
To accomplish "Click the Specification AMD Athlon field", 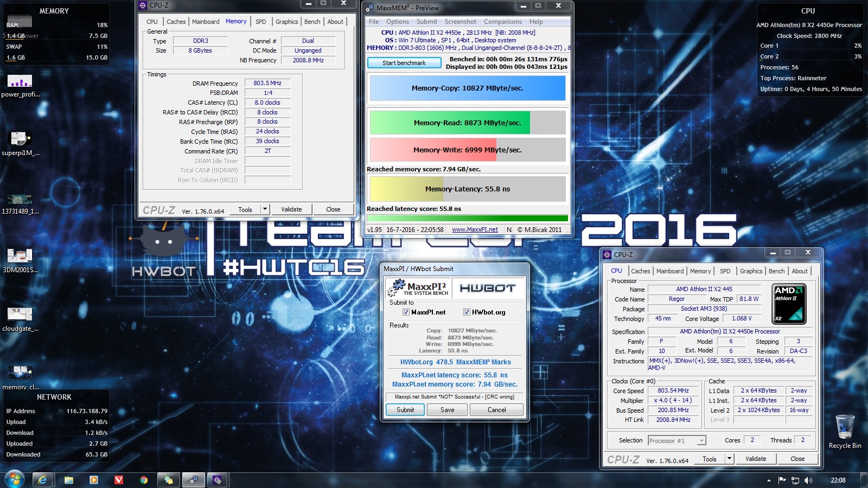I will [x=730, y=332].
